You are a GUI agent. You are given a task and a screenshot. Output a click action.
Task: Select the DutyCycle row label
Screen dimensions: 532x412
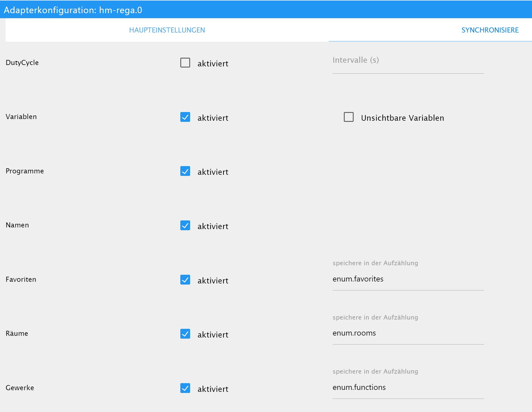pos(22,63)
